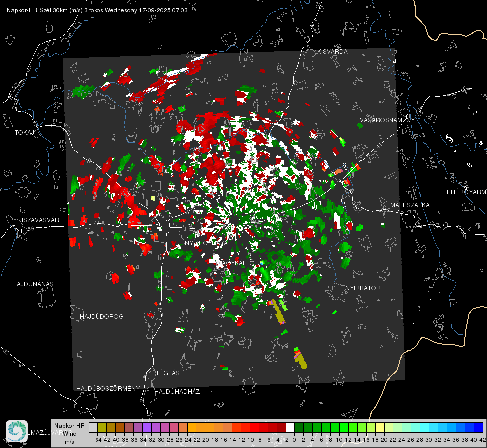Screen dimensions: 487x448
Task: Click the title text 'Napkor-HR Szél 30km'
Action: click(38, 10)
